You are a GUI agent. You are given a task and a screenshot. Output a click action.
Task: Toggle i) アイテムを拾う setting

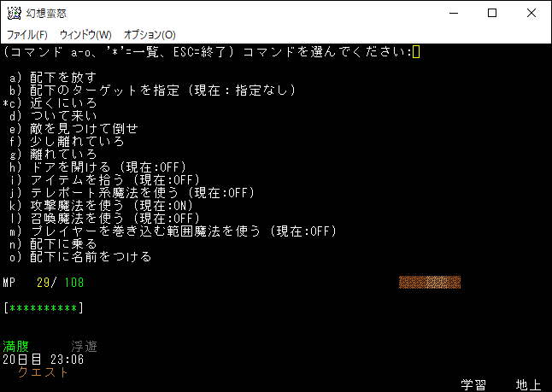pyautogui.click(x=115, y=179)
